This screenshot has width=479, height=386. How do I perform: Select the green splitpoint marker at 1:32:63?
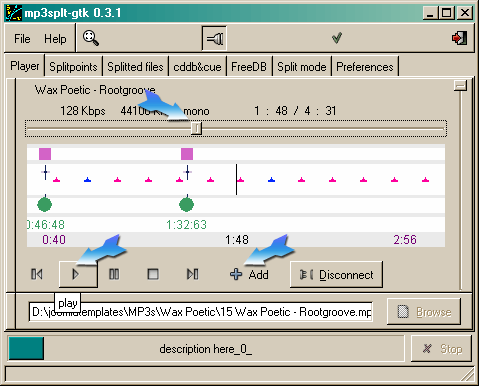click(186, 204)
